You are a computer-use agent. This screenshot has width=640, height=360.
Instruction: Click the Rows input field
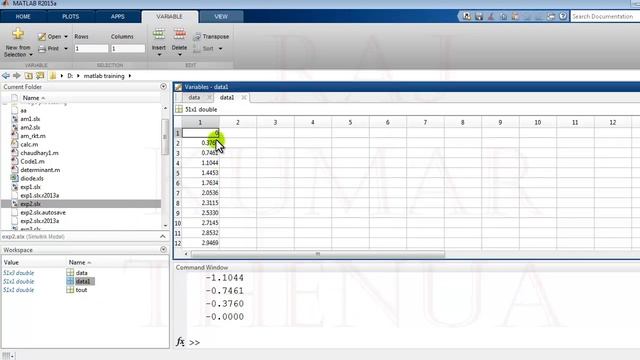pos(91,49)
